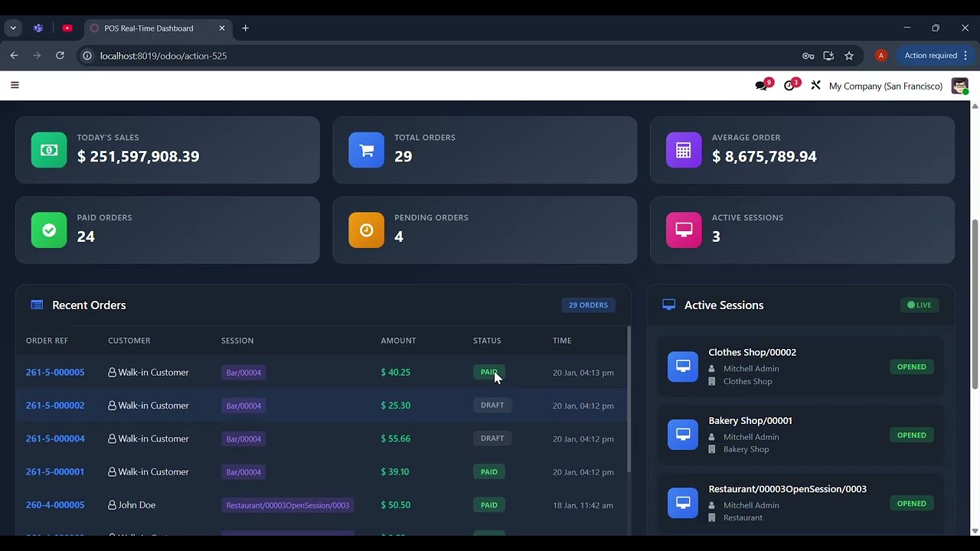Open a new browser tab

click(246, 28)
